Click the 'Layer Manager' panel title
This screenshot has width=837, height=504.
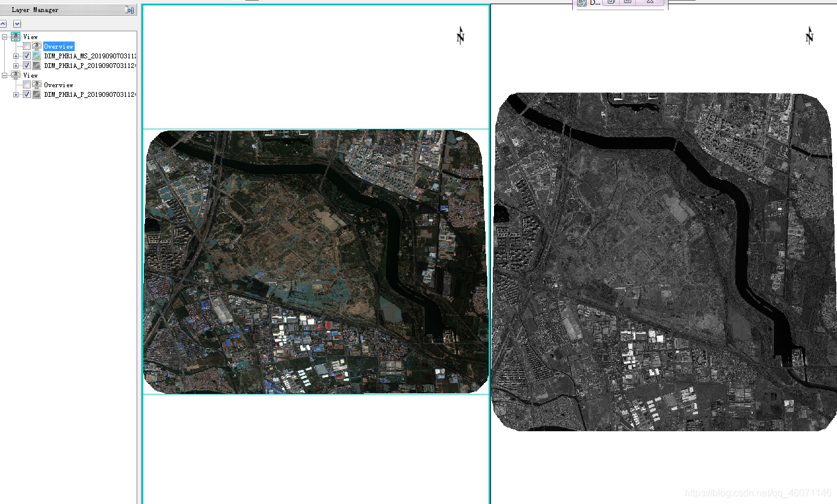(35, 10)
